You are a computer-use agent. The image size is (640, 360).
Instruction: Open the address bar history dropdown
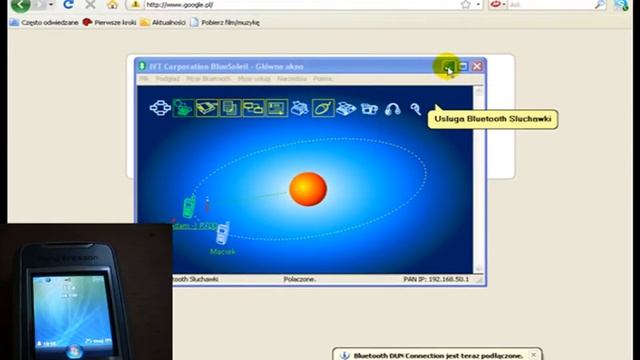pyautogui.click(x=478, y=4)
